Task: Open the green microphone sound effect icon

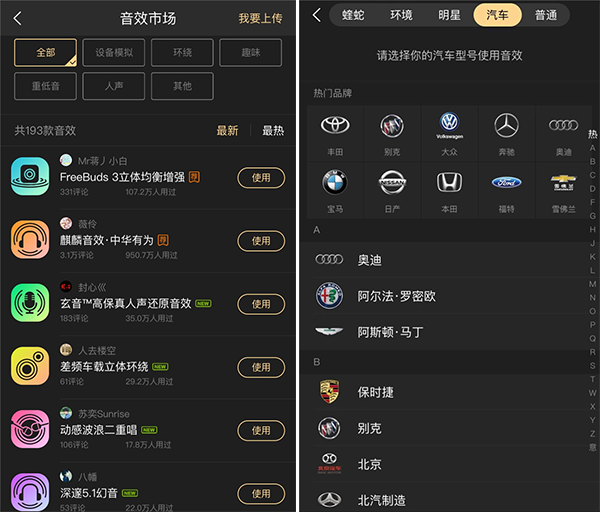Action: (x=30, y=303)
